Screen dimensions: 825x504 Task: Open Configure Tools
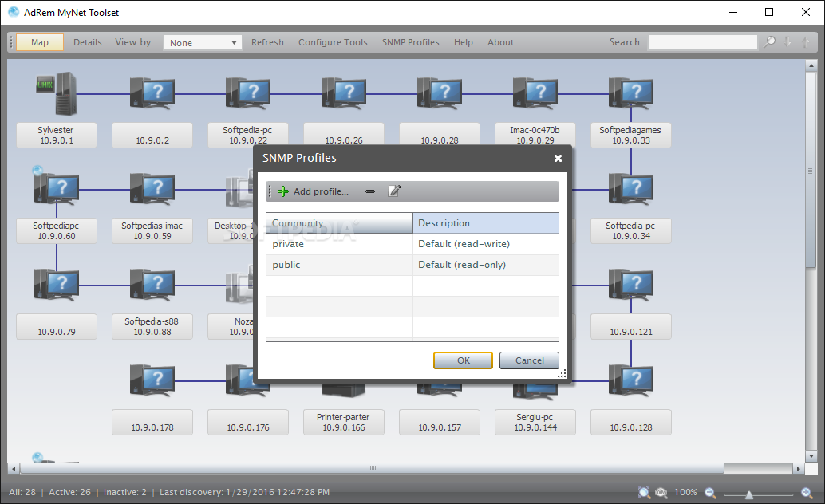[x=333, y=42]
